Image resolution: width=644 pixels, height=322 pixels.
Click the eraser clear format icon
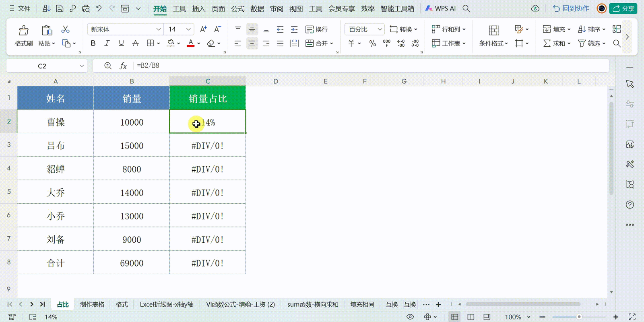click(211, 43)
